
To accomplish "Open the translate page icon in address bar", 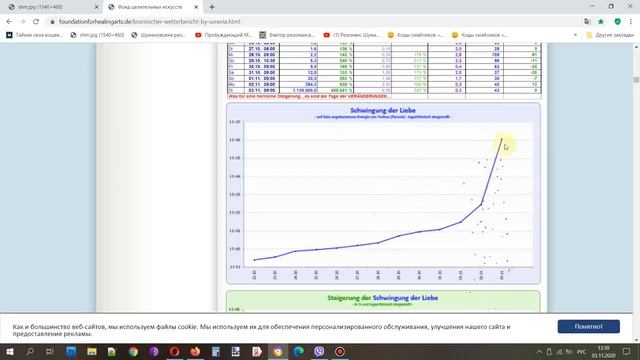I will pos(587,22).
